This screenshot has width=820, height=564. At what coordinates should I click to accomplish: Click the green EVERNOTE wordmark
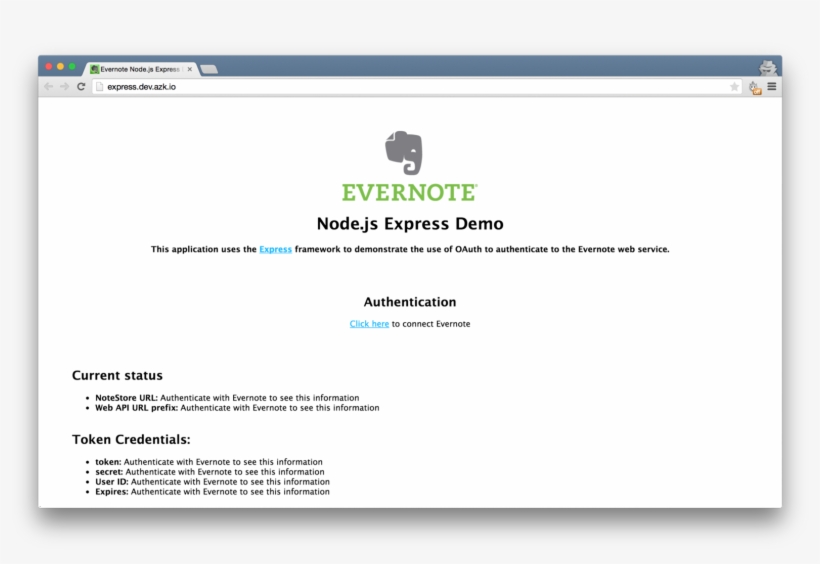[x=409, y=193]
